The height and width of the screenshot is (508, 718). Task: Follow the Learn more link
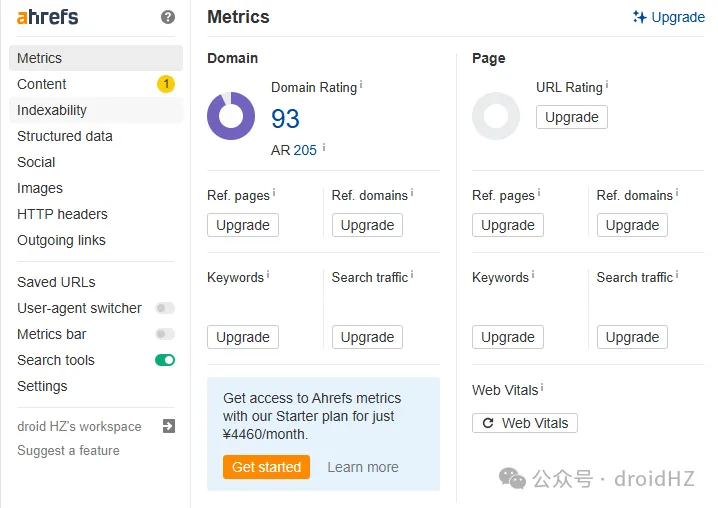click(363, 467)
